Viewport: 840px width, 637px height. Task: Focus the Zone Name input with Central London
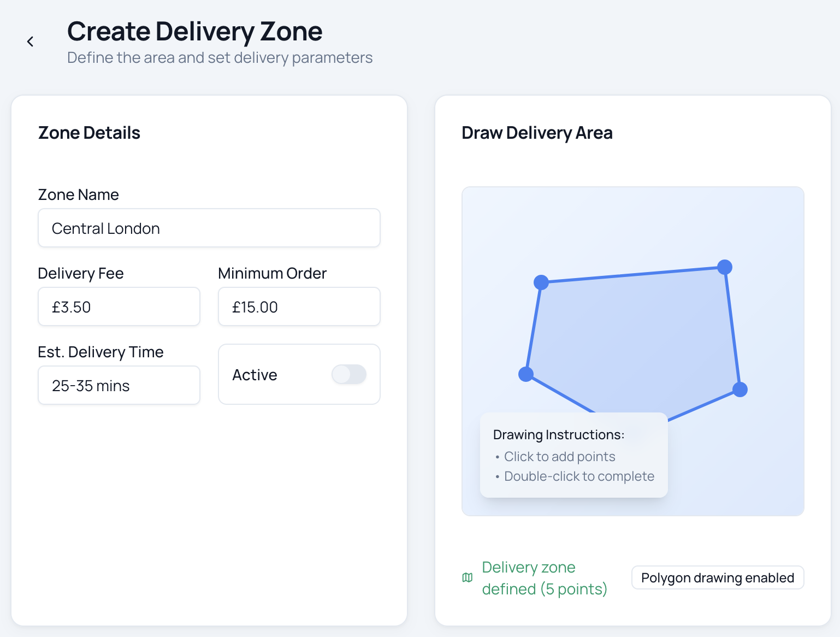click(209, 228)
